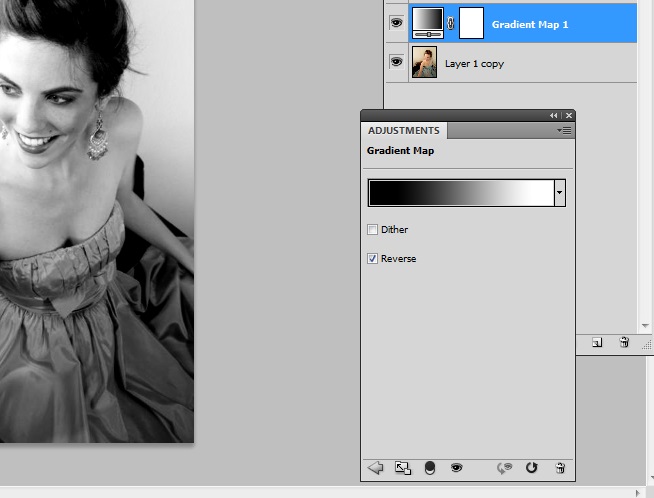Screen dimensions: 654x498
Task: Click the link icon on Gradient Map 1
Action: [x=451, y=23]
